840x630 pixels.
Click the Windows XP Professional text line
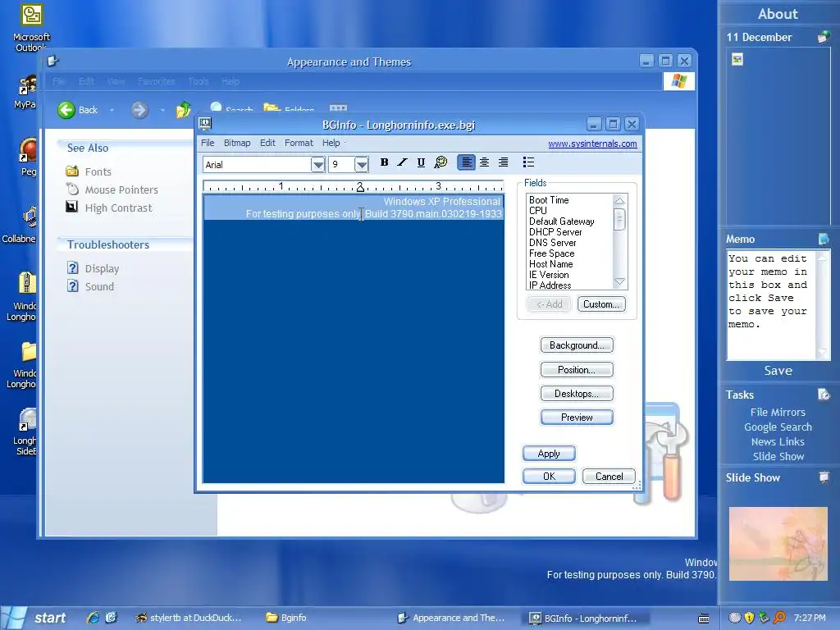coord(442,202)
